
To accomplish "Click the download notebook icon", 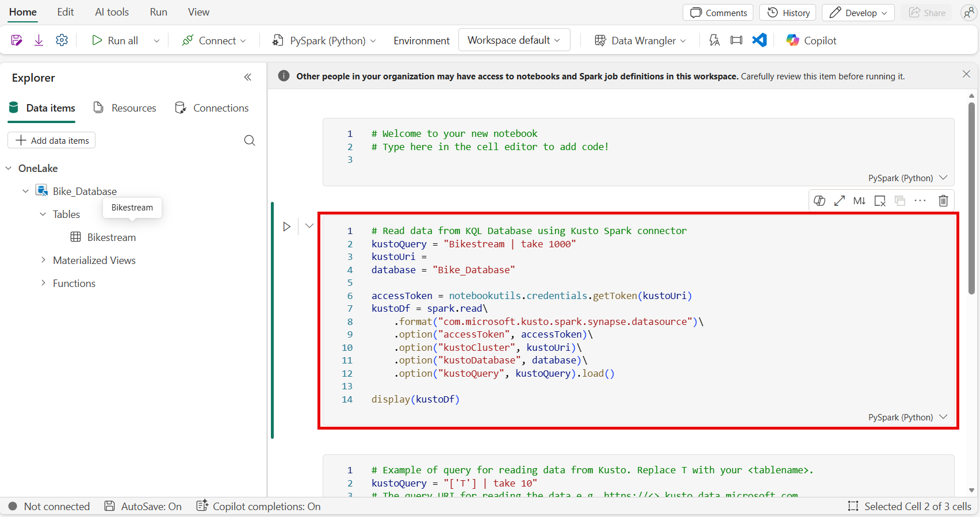I will pos(39,40).
